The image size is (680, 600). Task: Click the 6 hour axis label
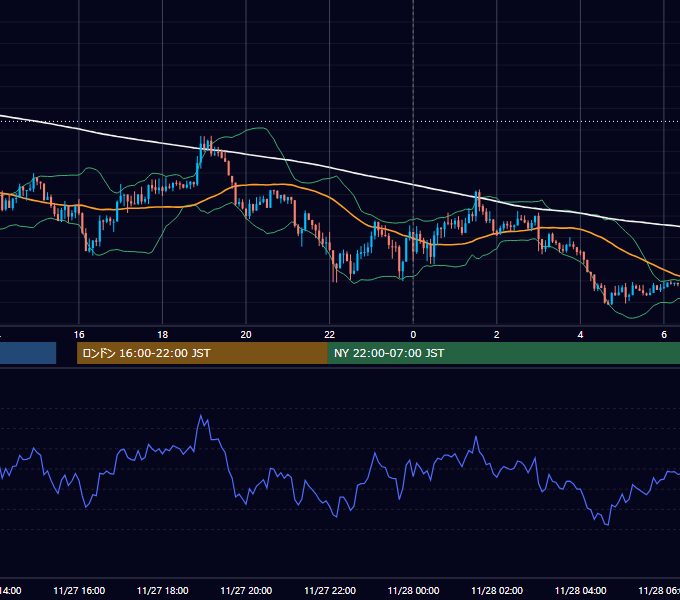click(664, 335)
